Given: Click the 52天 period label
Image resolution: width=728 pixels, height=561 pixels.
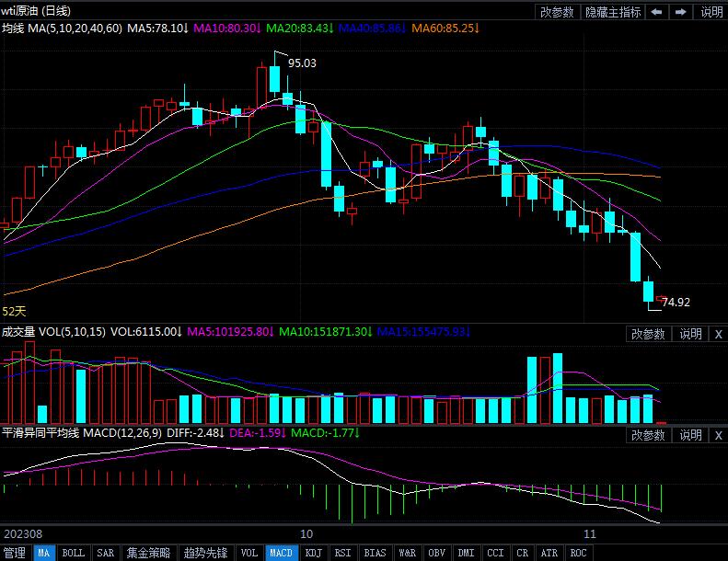Looking at the screenshot, I should 15,312.
